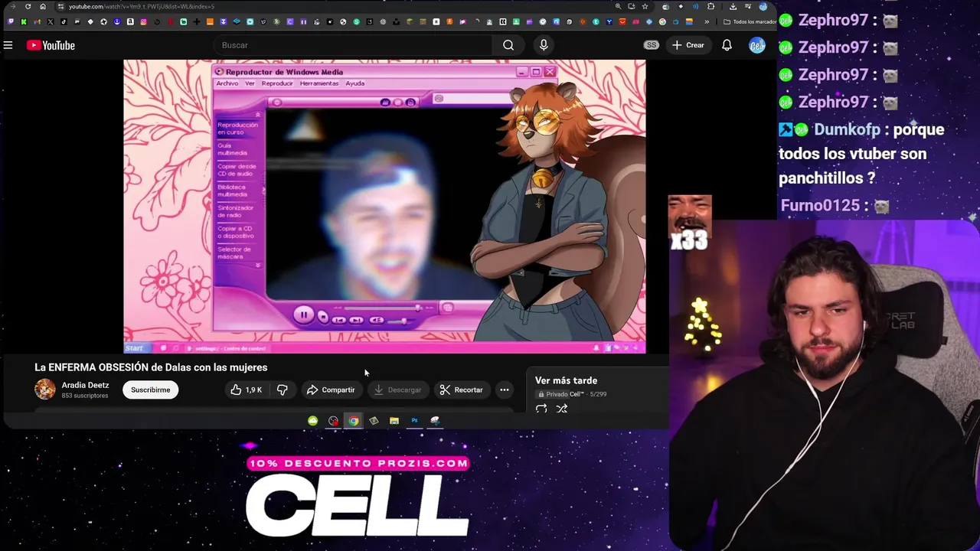Open the Gmail bookmark in bookmarks bar
The height and width of the screenshot is (551, 980).
click(37, 21)
